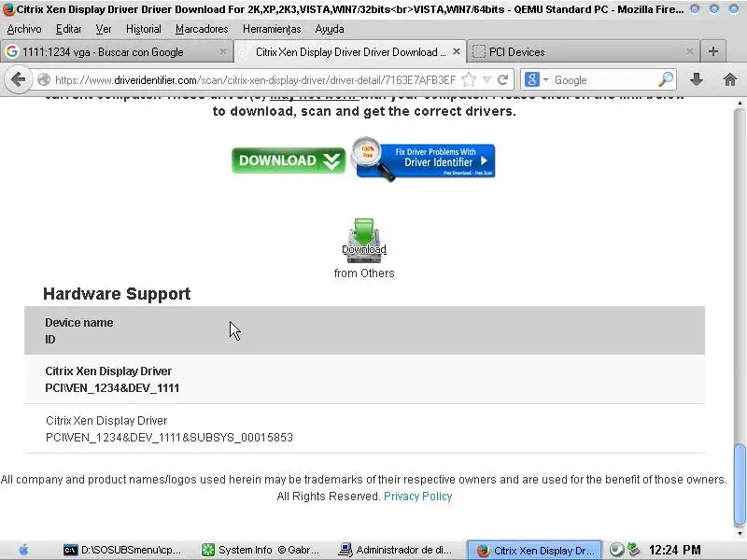The height and width of the screenshot is (560, 747).
Task: Go to the home page icon
Action: [x=730, y=79]
